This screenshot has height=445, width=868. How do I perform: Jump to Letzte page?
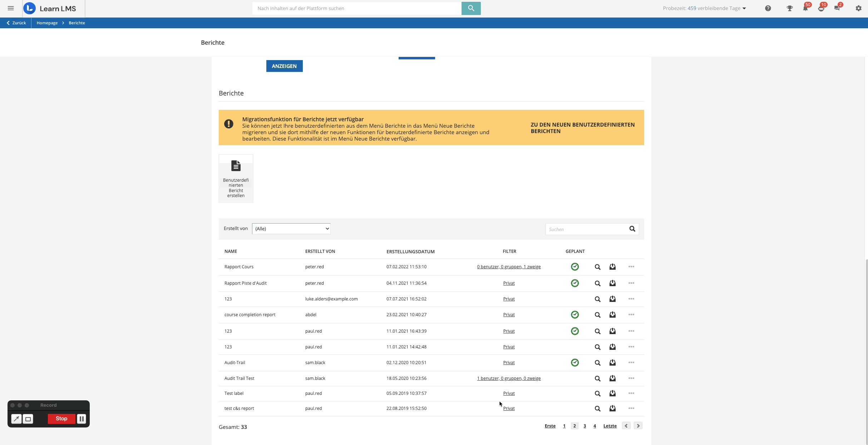pos(610,426)
